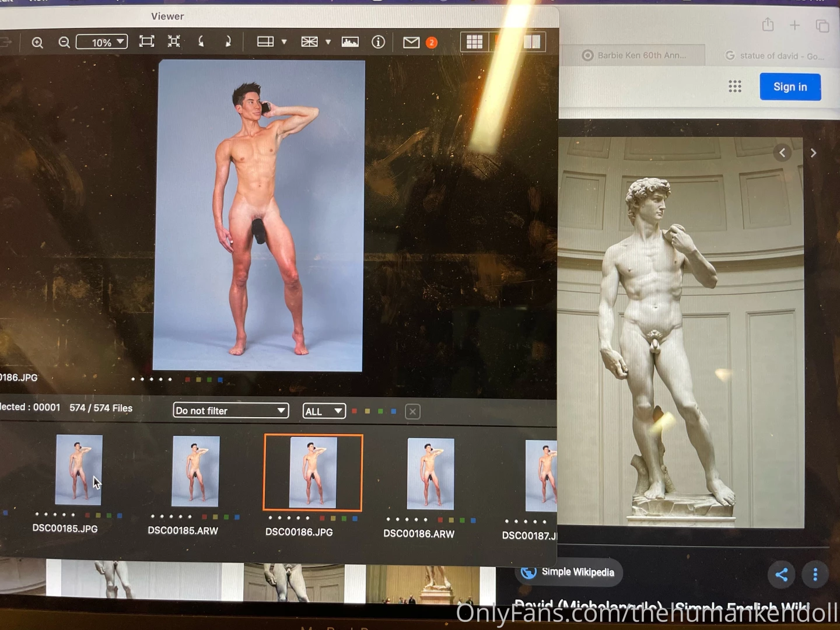Filter by blue color label
This screenshot has height=630, width=840.
coord(394,411)
